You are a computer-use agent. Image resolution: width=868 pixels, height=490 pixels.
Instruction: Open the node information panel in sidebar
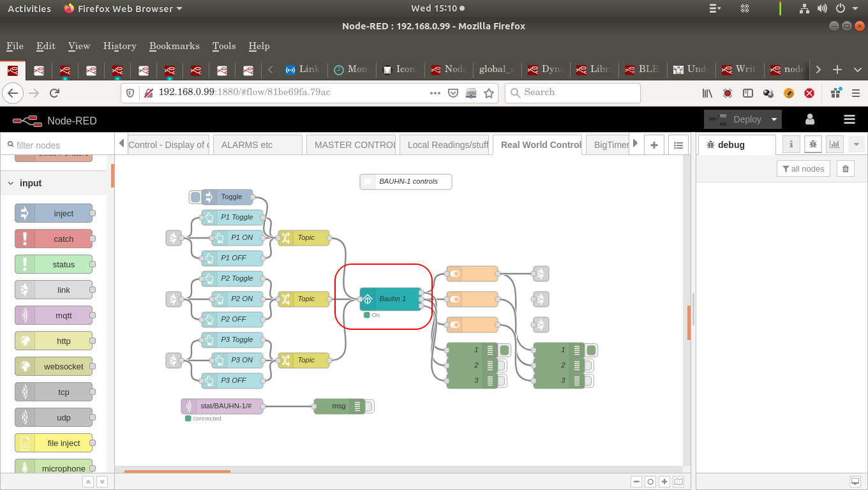[x=791, y=144]
